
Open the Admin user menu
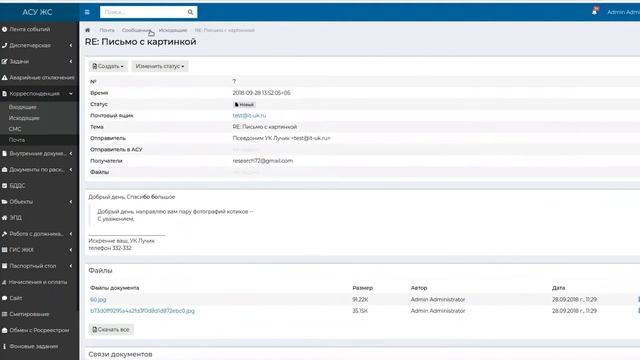tap(623, 12)
